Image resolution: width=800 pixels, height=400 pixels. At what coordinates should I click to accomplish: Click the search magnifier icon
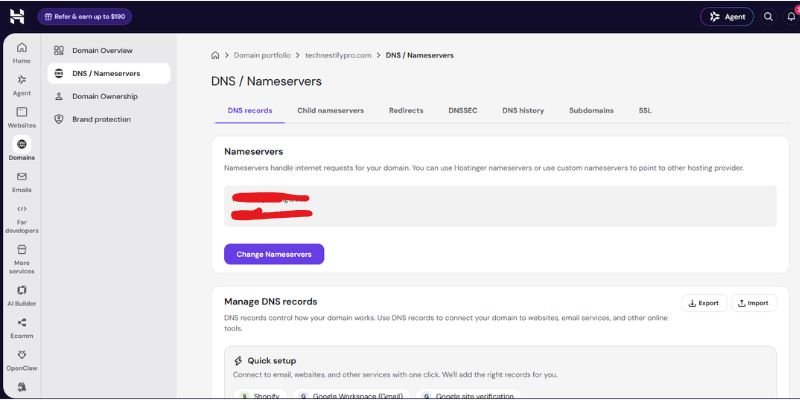pos(768,17)
